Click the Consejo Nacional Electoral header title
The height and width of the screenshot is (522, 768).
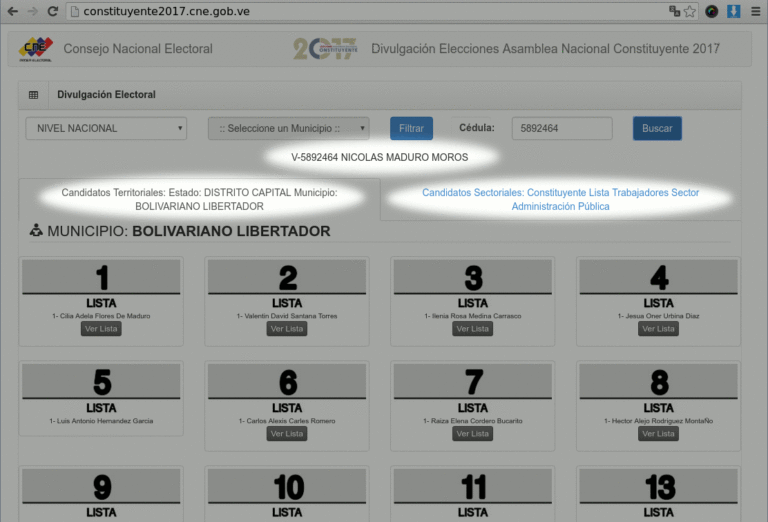[138, 48]
